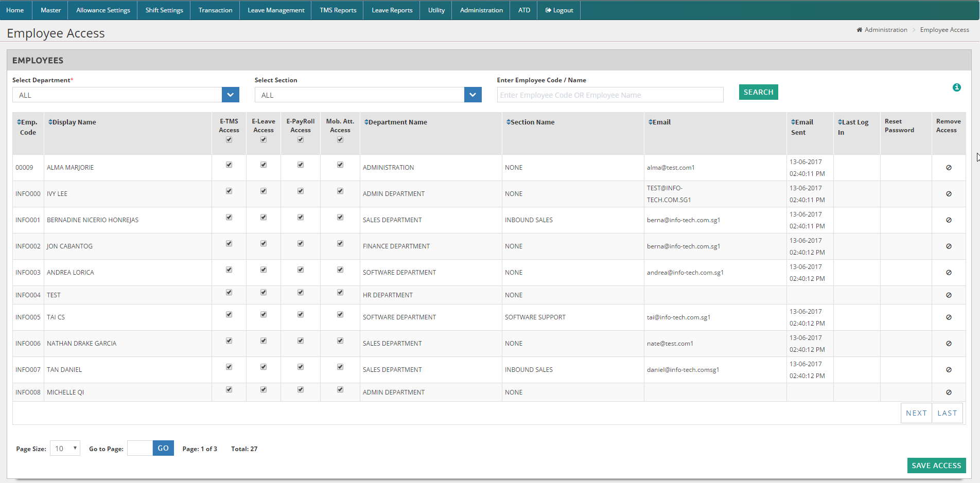This screenshot has height=483, width=980.
Task: Click remove access icon for IVY LEE
Action: pyautogui.click(x=948, y=194)
